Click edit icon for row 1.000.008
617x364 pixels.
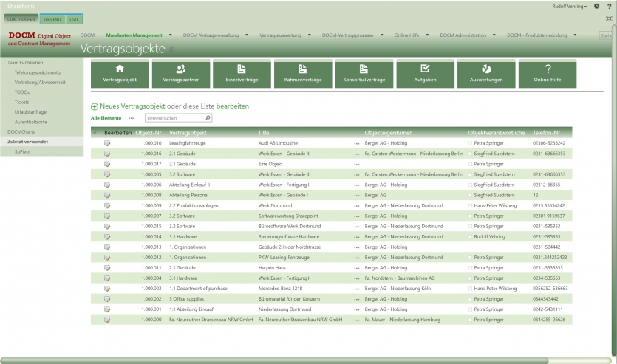[x=107, y=195]
